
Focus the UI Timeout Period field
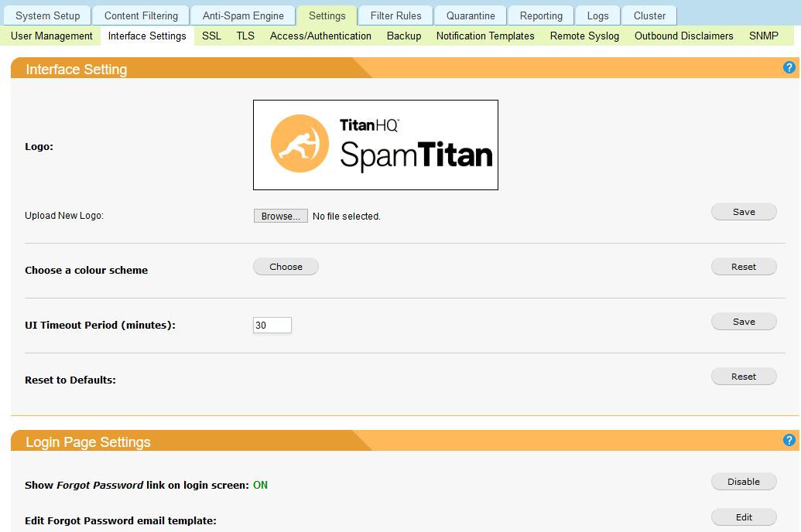point(272,326)
